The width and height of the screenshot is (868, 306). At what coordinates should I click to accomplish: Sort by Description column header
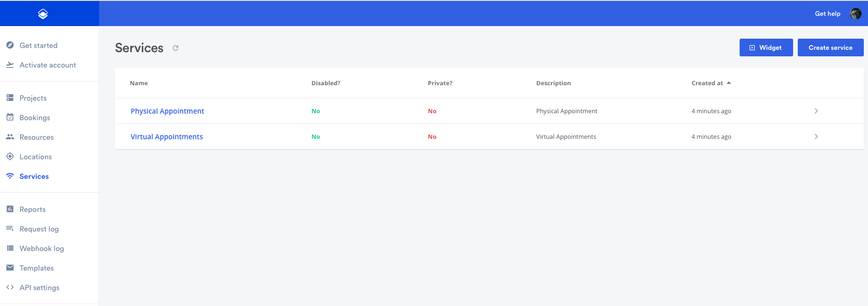pos(554,83)
